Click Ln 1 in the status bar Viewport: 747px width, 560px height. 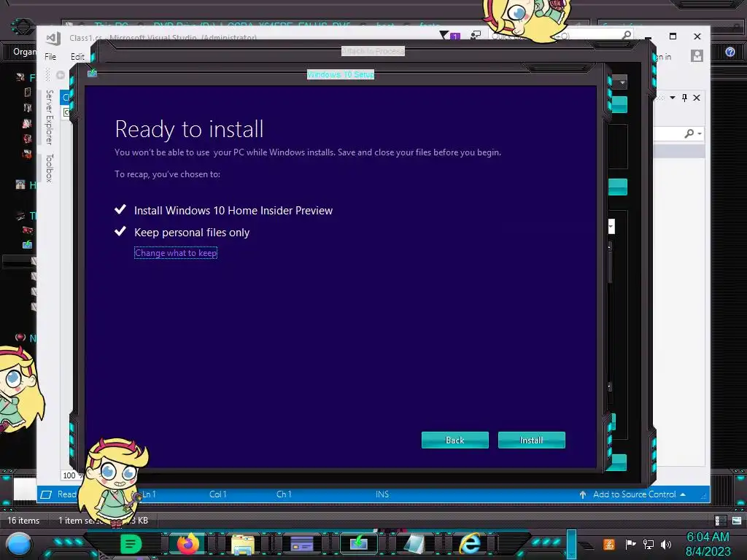149,494
